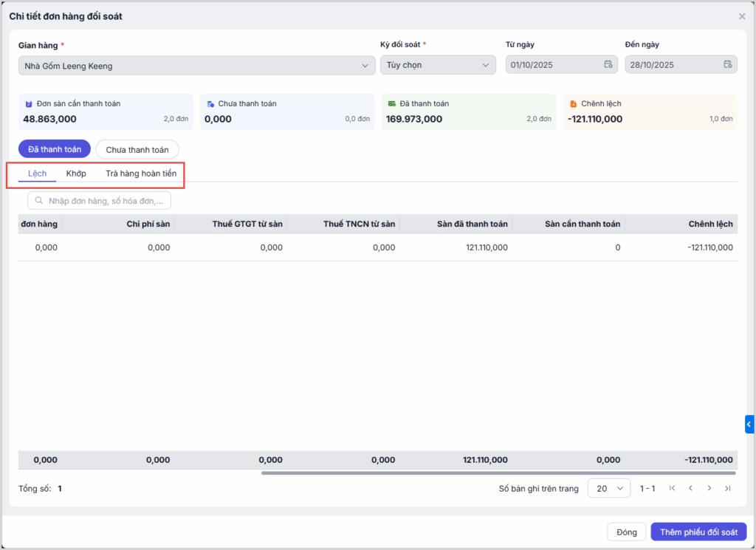
Task: Switch to the Khớp tab
Action: [x=76, y=173]
